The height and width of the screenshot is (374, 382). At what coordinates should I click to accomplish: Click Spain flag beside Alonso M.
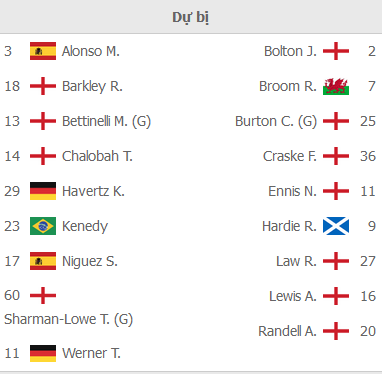click(x=43, y=51)
